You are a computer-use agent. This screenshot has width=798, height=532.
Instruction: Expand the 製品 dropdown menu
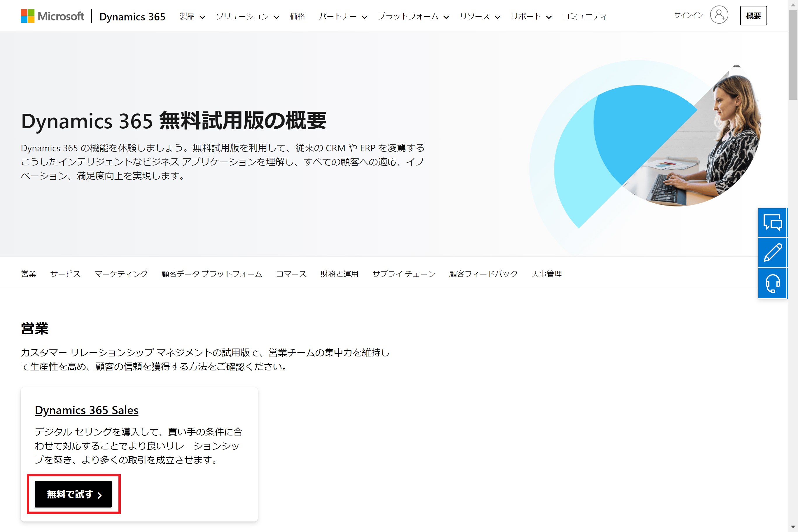[192, 16]
